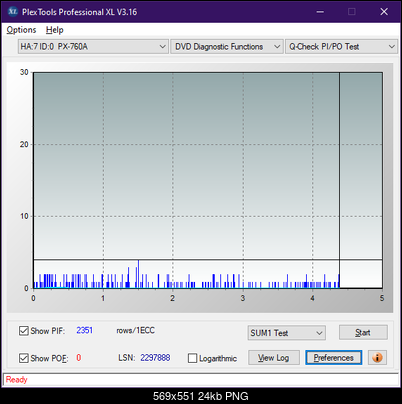Click the View Log button
Screen dimensions: 402x404
click(274, 358)
